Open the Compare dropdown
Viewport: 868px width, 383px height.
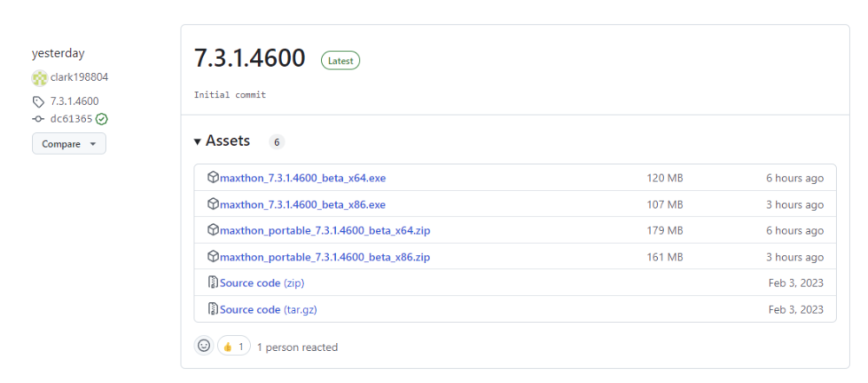[69, 144]
